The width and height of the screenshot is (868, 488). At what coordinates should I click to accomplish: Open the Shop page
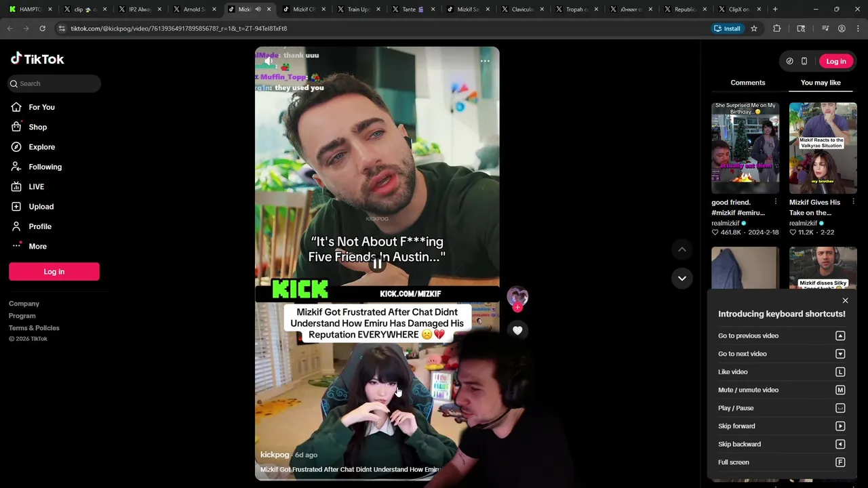click(37, 127)
